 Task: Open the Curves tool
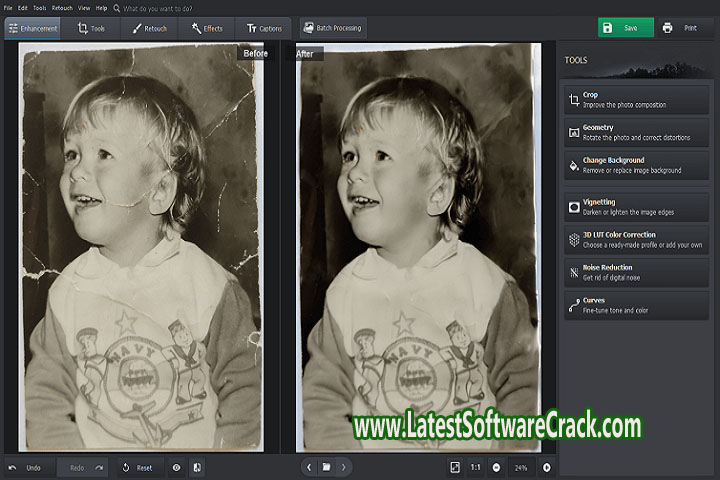tap(635, 305)
